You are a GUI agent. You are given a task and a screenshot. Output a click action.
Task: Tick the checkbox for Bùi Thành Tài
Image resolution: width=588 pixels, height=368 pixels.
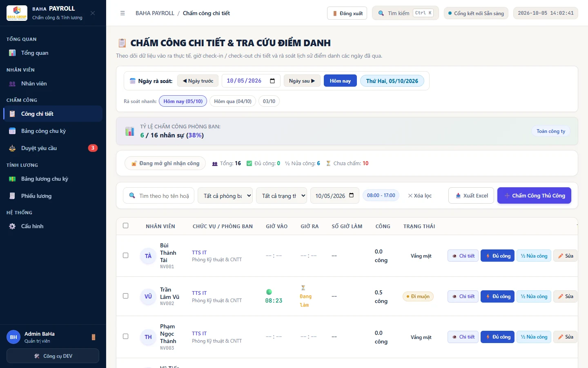coord(126,256)
